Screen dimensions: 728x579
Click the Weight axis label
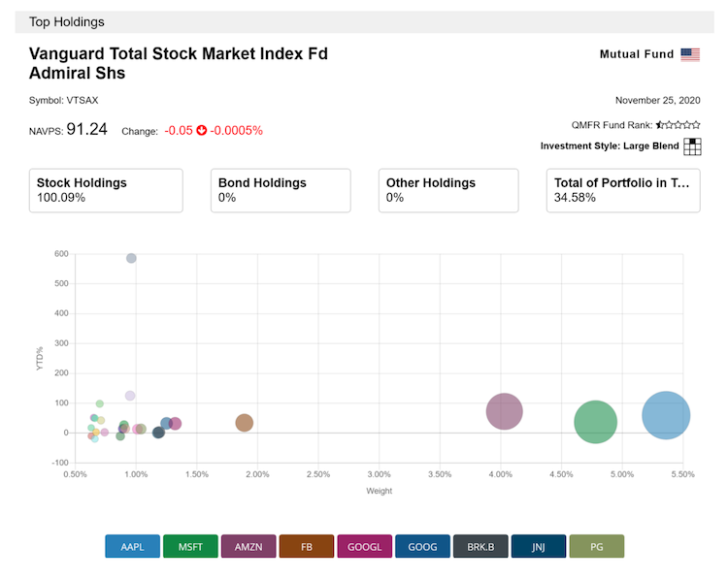point(379,491)
